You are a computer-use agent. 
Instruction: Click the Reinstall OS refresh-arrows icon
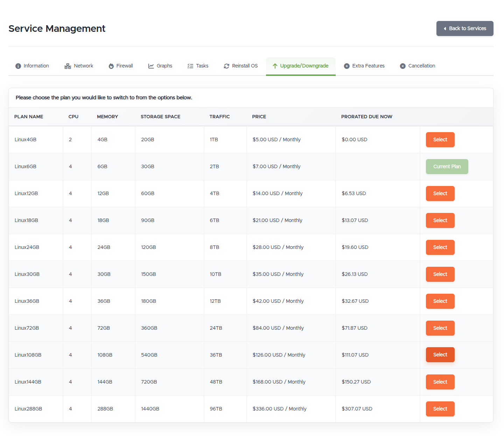226,66
